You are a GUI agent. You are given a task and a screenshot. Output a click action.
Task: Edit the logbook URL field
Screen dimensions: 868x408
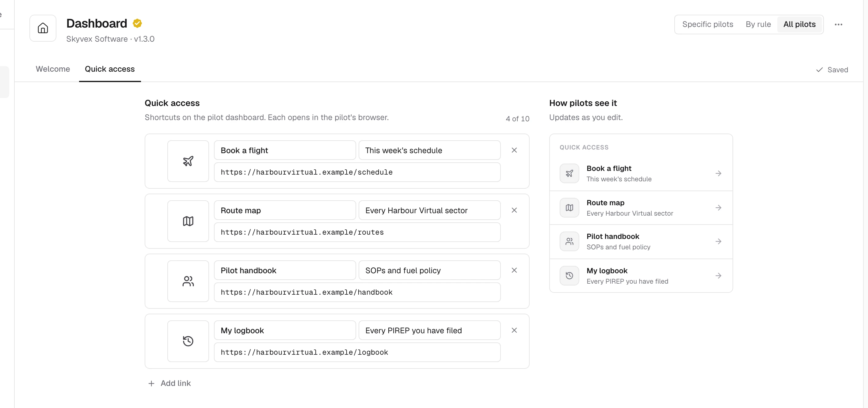[x=357, y=352]
